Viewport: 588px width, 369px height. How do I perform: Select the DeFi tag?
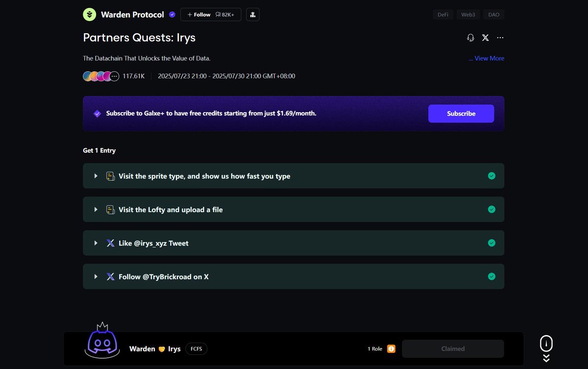(x=443, y=15)
